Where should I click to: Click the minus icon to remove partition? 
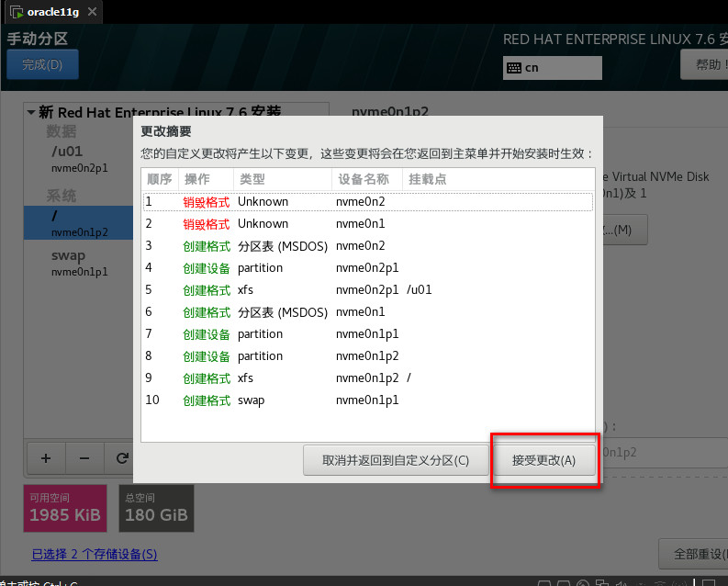tap(84, 457)
